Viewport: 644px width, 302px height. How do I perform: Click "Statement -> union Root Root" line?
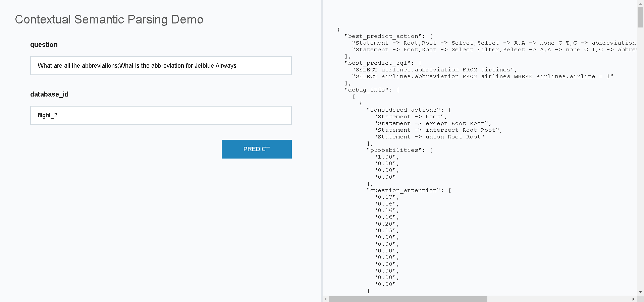429,137
